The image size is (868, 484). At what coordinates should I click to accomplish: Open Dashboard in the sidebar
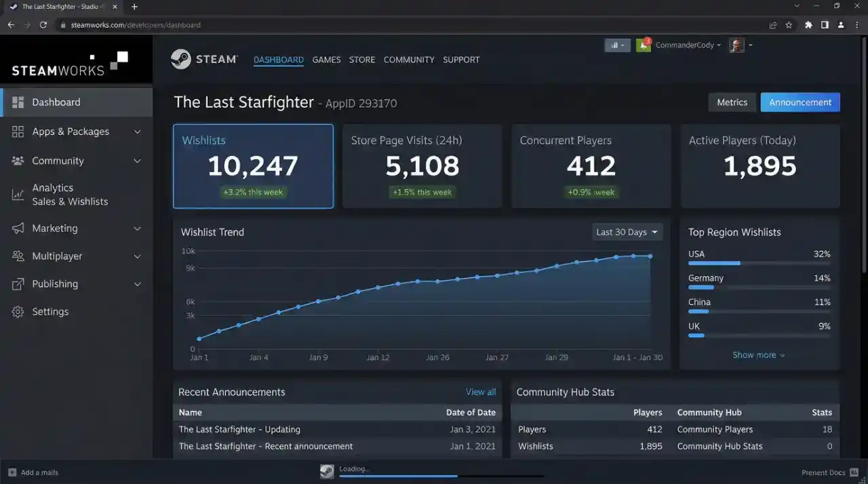pos(77,102)
